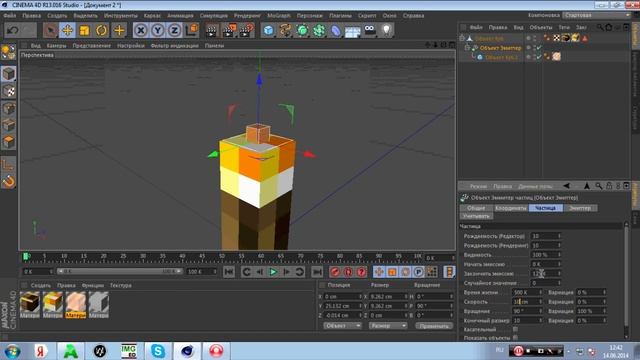Screen dimensions: 640x360
Task: Open the green NURBS generator icon
Action: click(302, 30)
